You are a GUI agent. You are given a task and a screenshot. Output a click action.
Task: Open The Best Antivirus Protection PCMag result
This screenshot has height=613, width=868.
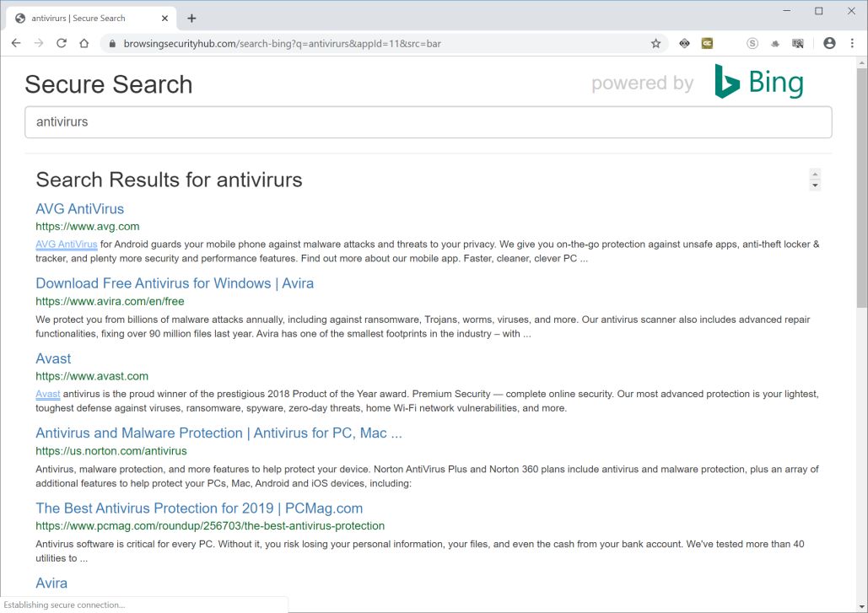point(199,508)
